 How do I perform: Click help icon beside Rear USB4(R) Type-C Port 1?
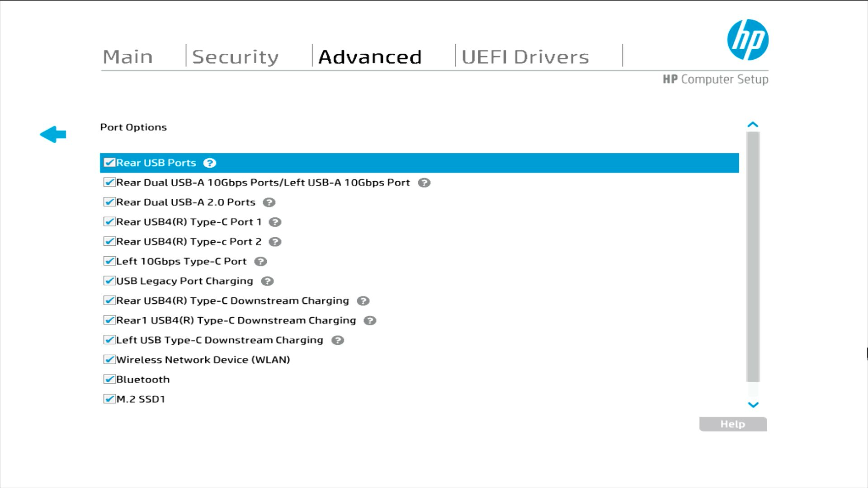point(275,222)
